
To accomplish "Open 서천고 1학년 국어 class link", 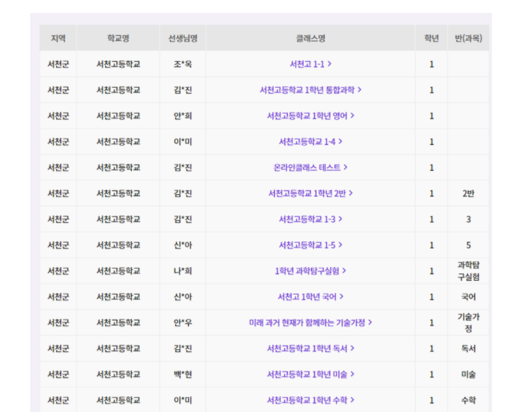I will coord(310,297).
